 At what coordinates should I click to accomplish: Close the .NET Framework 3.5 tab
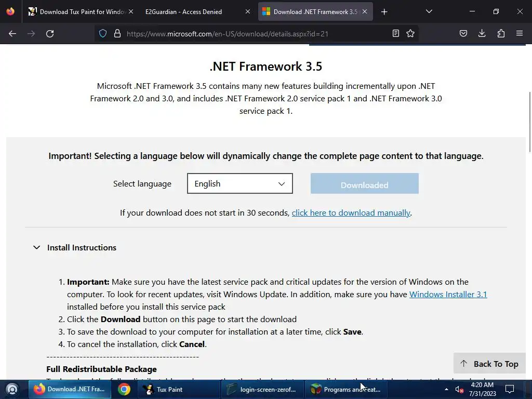tap(365, 11)
